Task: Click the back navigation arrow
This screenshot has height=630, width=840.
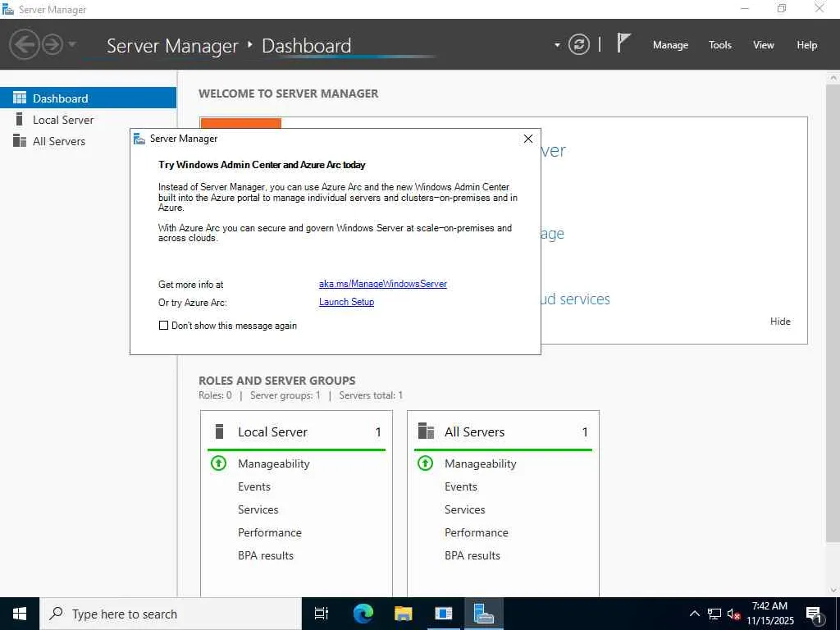Action: [x=24, y=44]
